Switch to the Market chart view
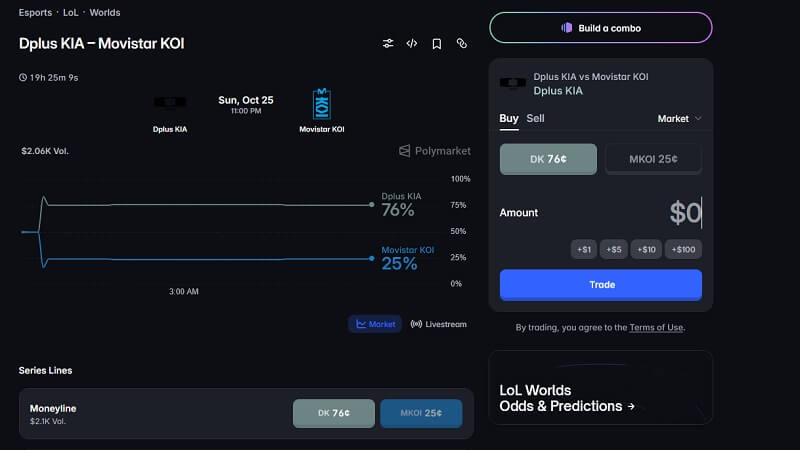800x450 pixels. click(x=375, y=324)
